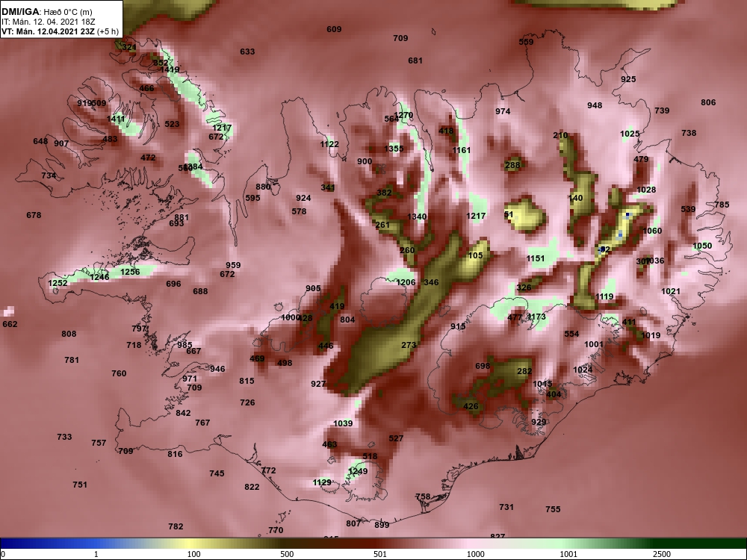Image resolution: width=747 pixels, height=560 pixels.
Task: Click the '899' value at the south coast
Action: pos(382,525)
